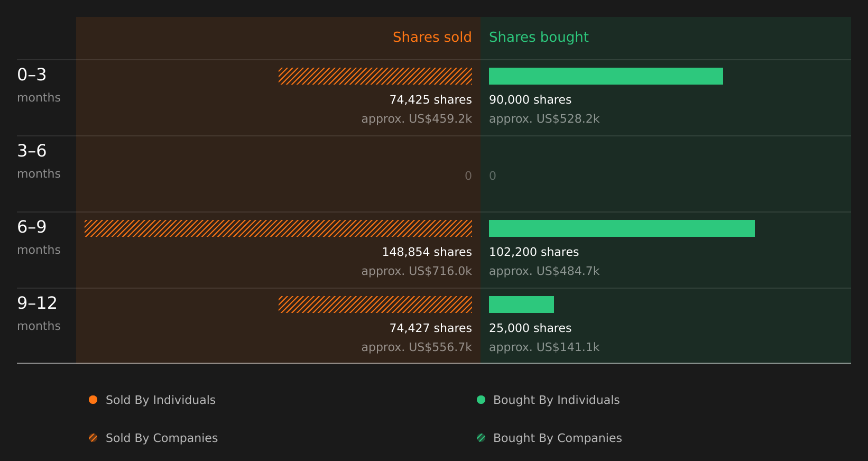The height and width of the screenshot is (461, 868).
Task: Click the Shares sold column header
Action: [x=432, y=37]
